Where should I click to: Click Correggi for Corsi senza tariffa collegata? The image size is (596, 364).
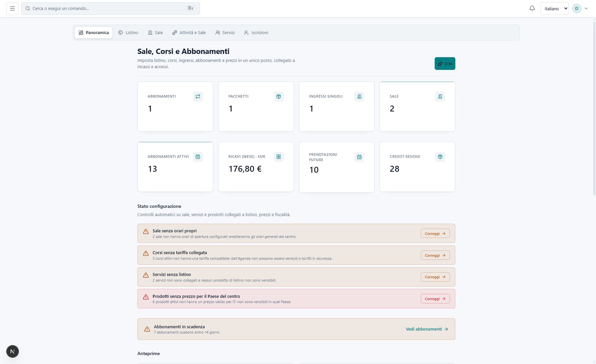coord(435,255)
